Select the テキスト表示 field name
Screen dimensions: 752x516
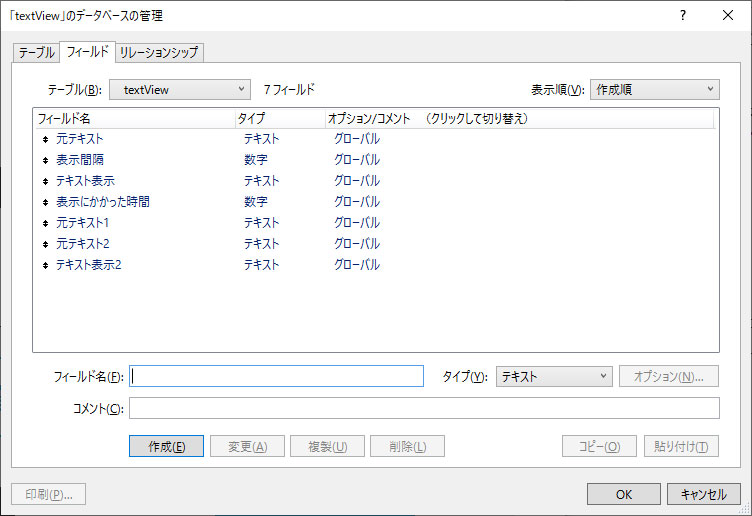pos(85,181)
